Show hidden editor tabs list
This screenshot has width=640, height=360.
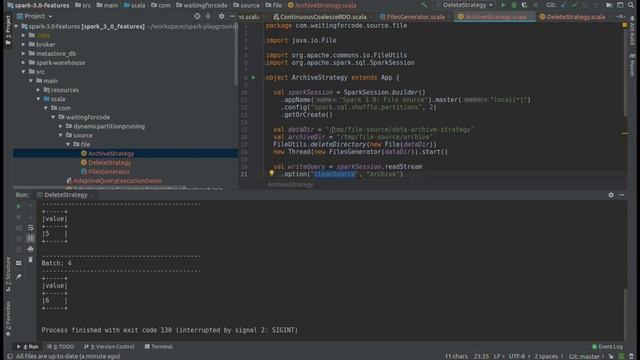(x=620, y=17)
